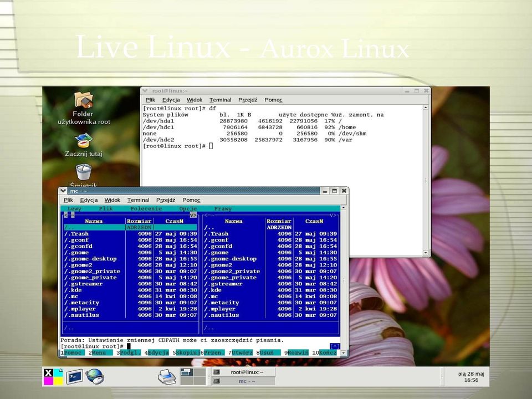The image size is (532, 399).
Task: Select mc - ~ task in the window list
Action: pyautogui.click(x=243, y=381)
